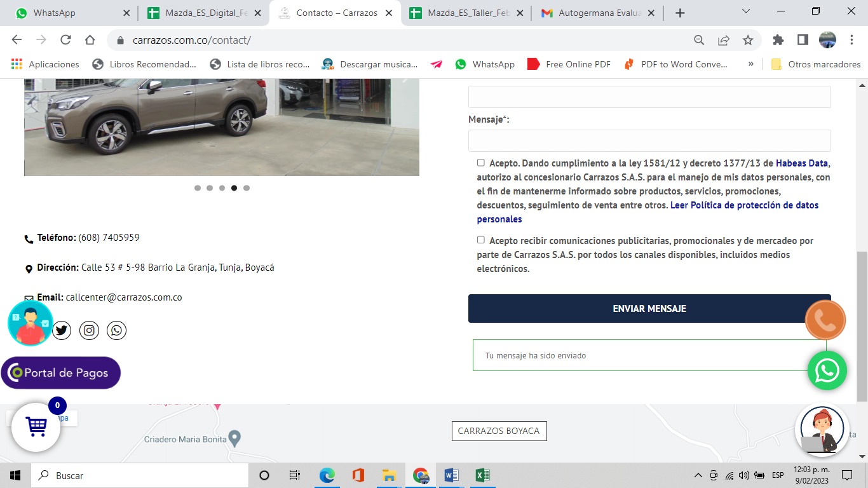Open the ESP language indicator
The height and width of the screenshot is (488, 868).
[x=778, y=475]
